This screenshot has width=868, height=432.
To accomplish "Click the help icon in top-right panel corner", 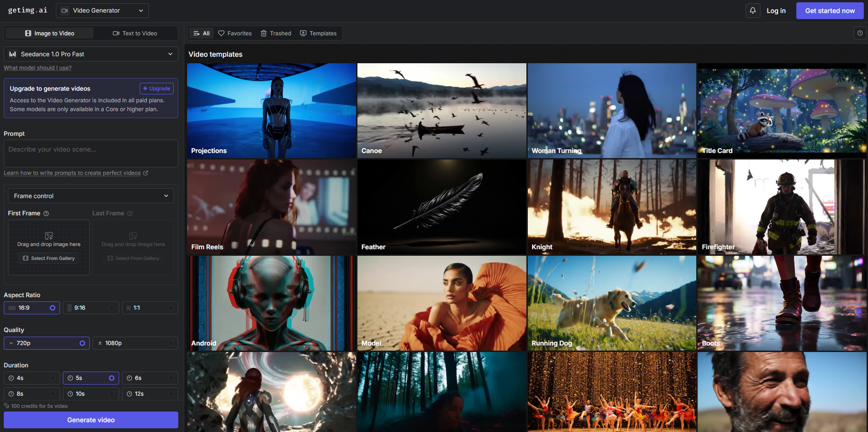I will click(x=860, y=33).
